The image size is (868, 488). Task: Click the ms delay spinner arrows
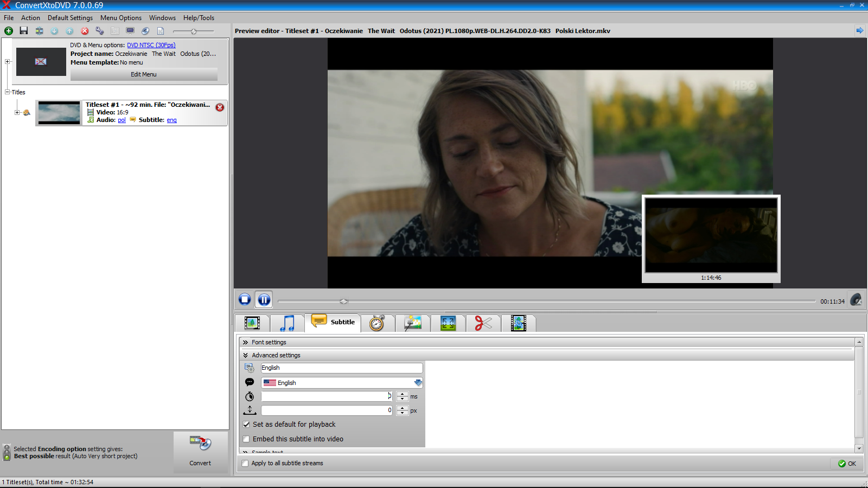click(403, 396)
